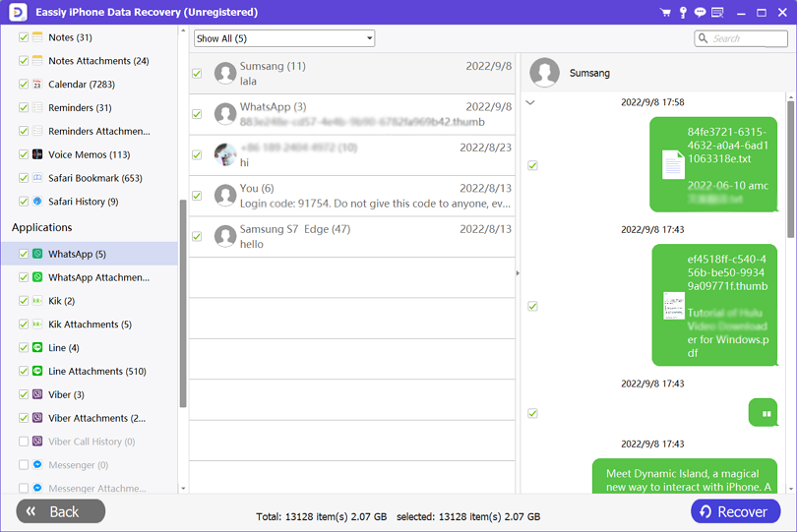Click the Line (4) app icon
797x532 pixels.
point(37,347)
